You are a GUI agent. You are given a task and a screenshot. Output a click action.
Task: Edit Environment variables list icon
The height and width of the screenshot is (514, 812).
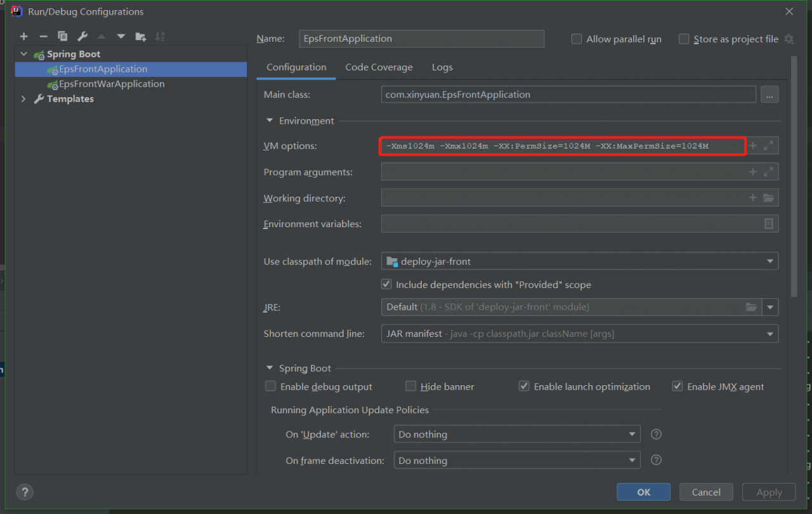[769, 224]
